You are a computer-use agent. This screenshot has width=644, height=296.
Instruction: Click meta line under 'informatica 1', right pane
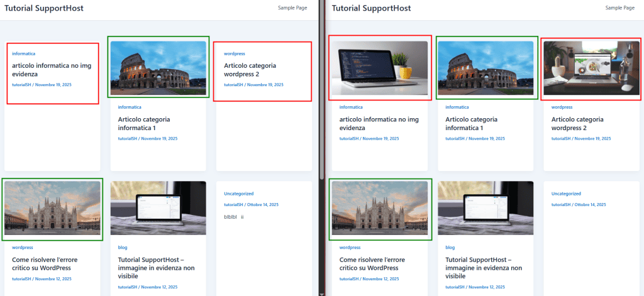pyautogui.click(x=475, y=138)
